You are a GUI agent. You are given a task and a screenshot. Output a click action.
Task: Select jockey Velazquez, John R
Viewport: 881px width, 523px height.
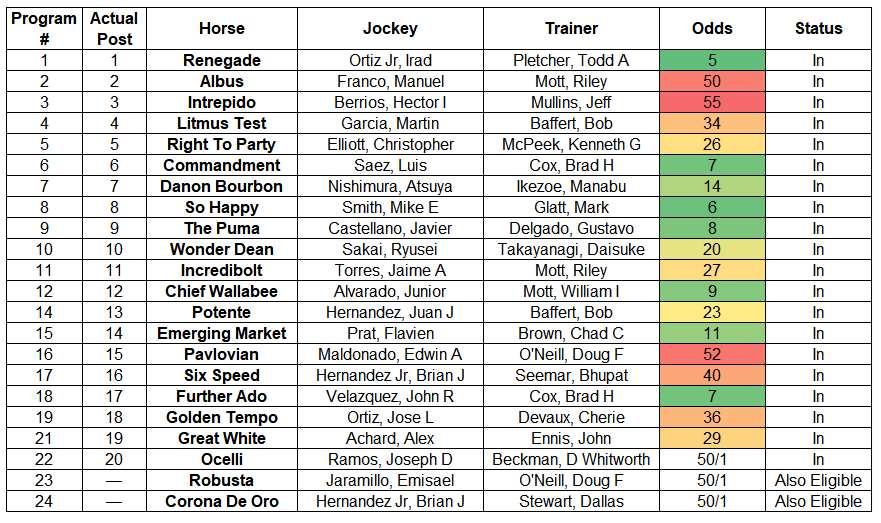click(x=390, y=396)
